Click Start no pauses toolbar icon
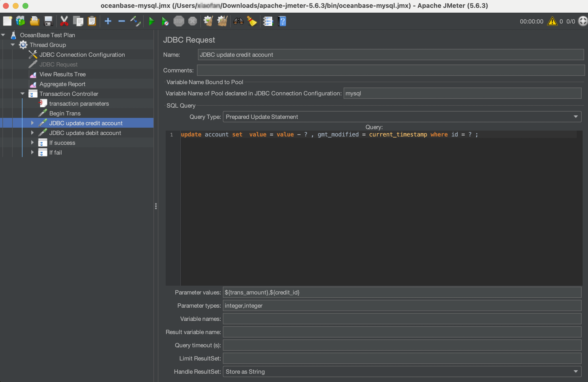Image resolution: width=588 pixels, height=382 pixels. click(x=165, y=21)
